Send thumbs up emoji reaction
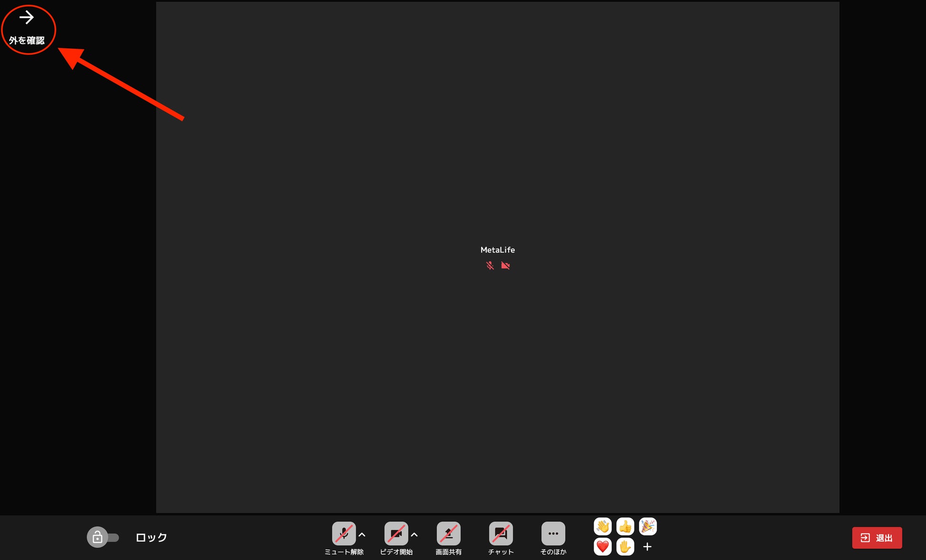926x560 pixels. click(625, 526)
